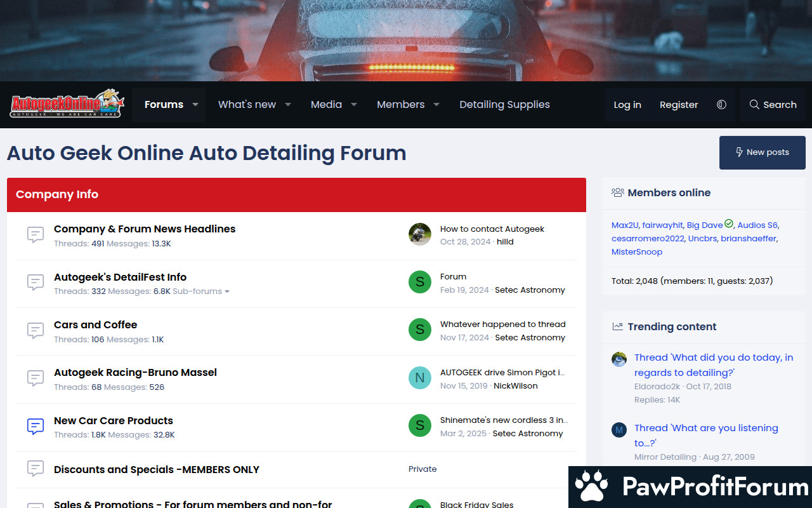Open 'Shinemate's new cordless 3 in...' thread

click(x=504, y=420)
